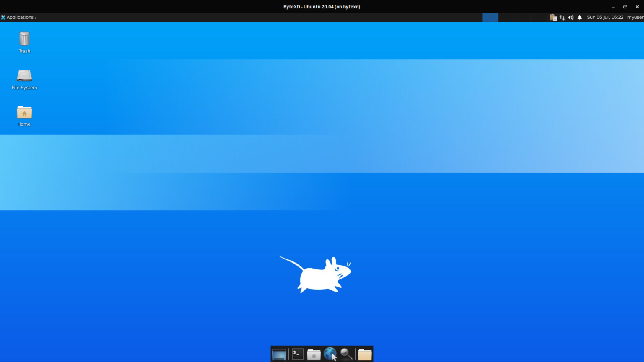Open the Applications menu

click(19, 17)
